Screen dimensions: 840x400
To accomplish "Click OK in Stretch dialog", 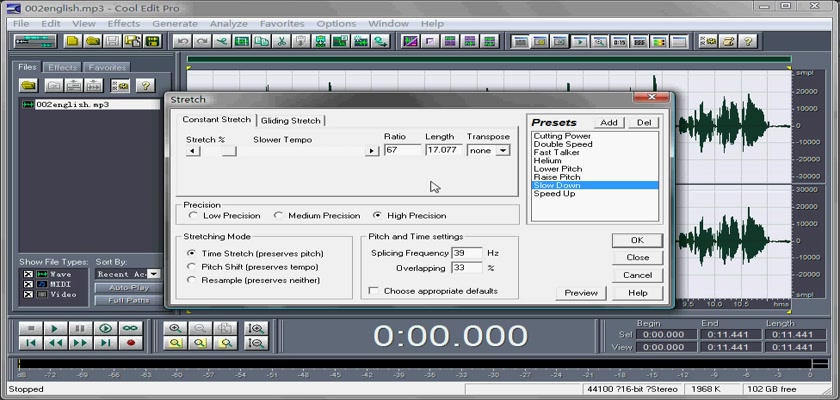I will pyautogui.click(x=637, y=240).
